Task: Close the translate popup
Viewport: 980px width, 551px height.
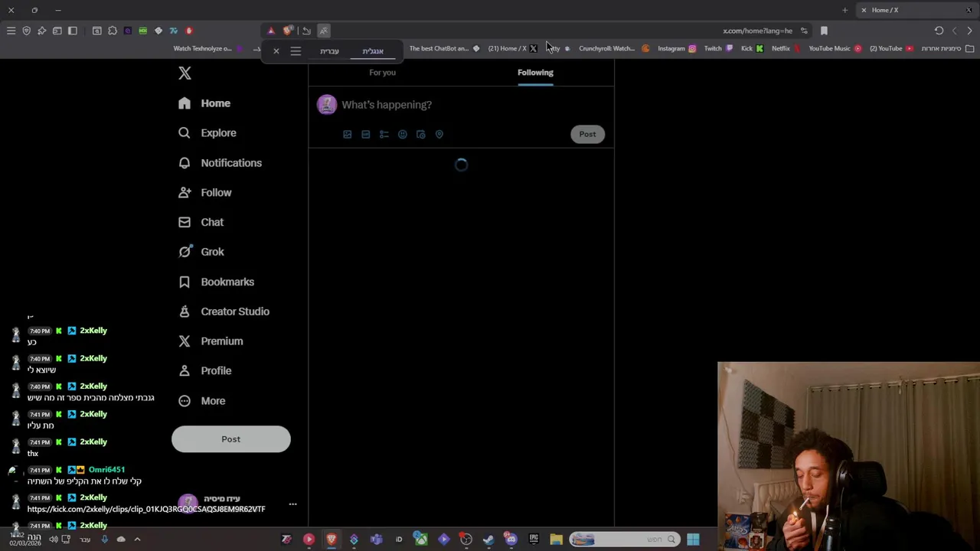Action: point(276,51)
